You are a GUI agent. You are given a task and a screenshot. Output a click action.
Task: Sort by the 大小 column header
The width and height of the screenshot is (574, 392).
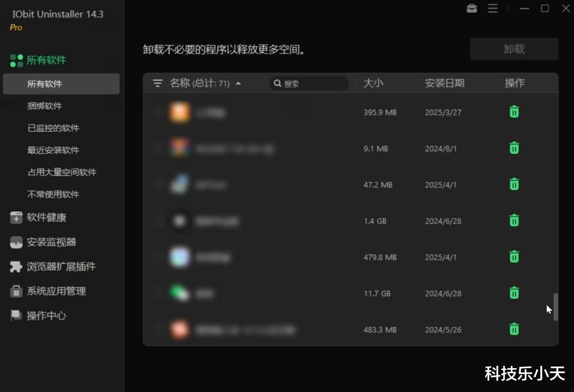point(373,83)
